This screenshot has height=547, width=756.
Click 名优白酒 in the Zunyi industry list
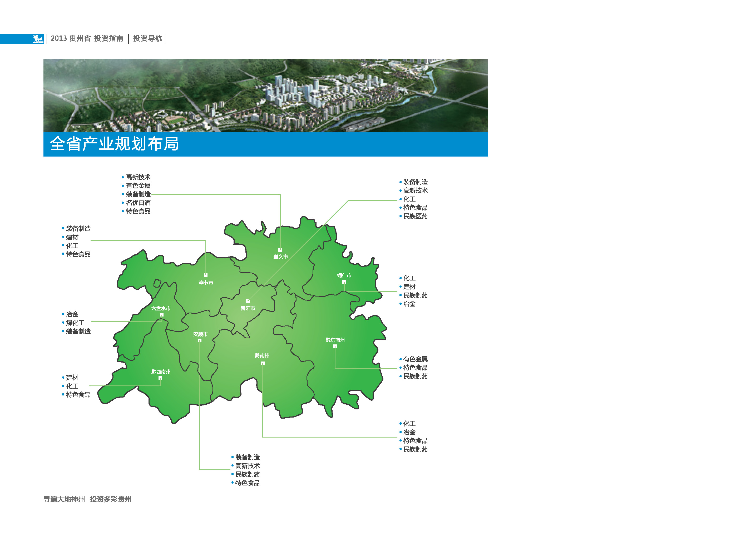coord(138,203)
